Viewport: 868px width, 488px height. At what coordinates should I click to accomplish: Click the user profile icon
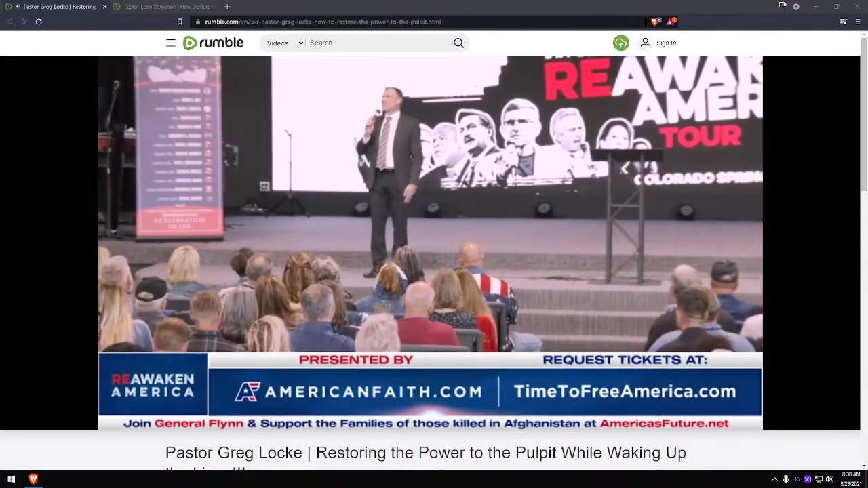645,43
